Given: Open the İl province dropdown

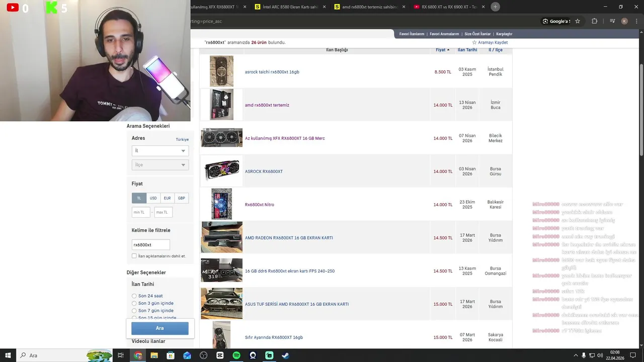Looking at the screenshot, I should [160, 151].
